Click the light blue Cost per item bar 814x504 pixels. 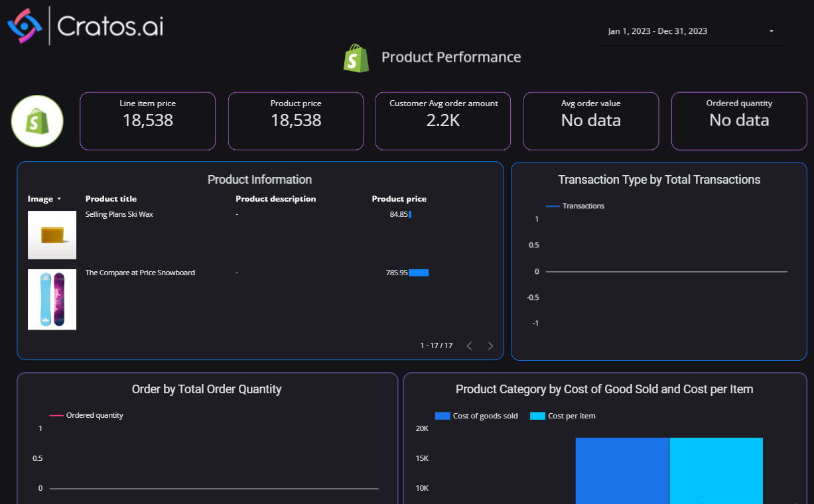click(x=716, y=471)
